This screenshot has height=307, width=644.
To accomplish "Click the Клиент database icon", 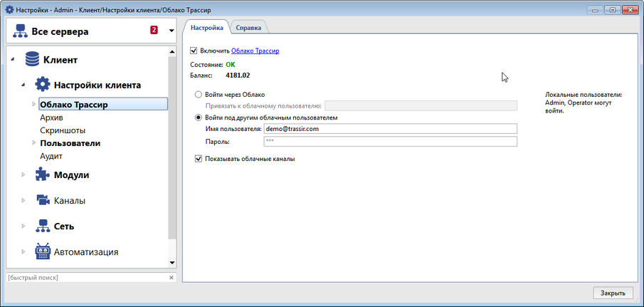I will 32,60.
